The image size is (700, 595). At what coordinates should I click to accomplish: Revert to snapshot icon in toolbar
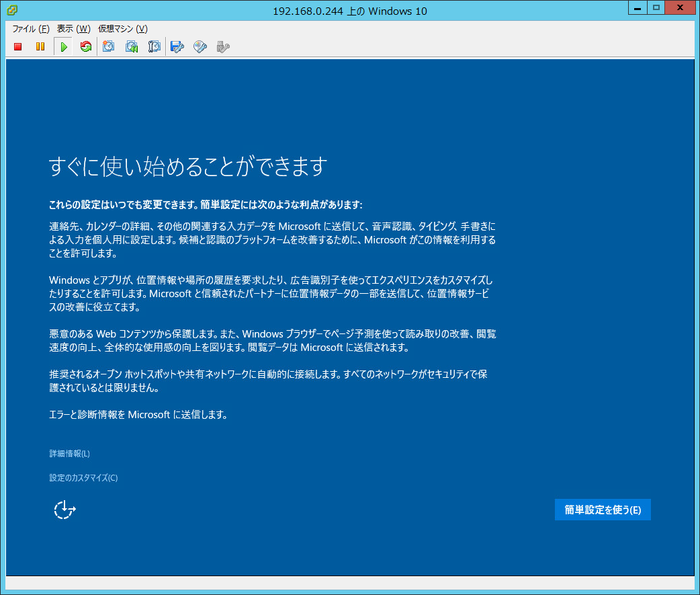[x=132, y=46]
